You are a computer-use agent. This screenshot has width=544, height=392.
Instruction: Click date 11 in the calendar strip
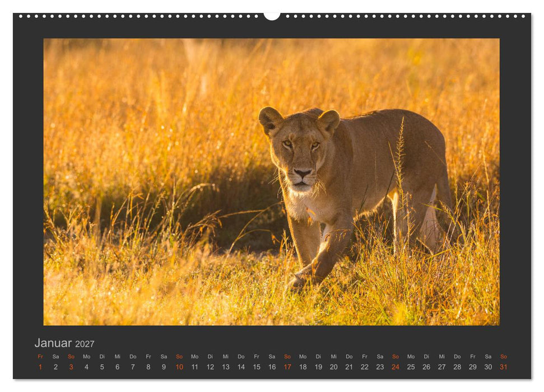[194, 367]
